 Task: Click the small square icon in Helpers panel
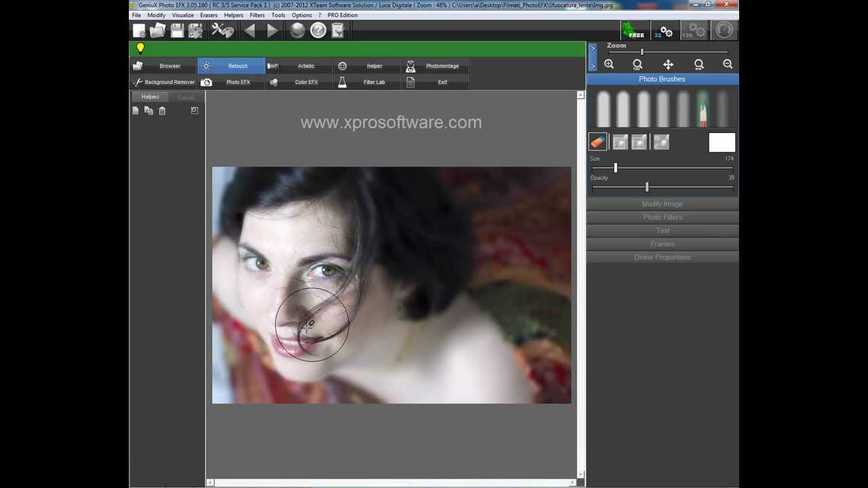click(x=195, y=110)
